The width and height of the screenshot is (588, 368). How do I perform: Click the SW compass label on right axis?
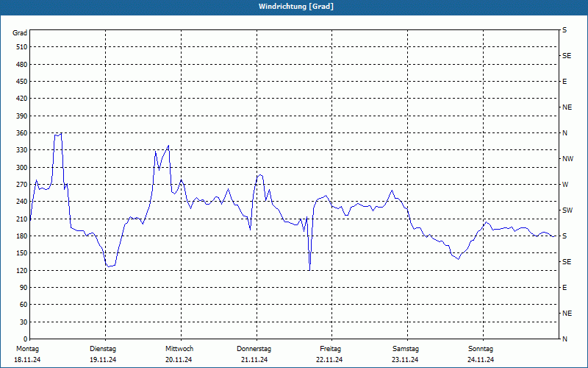567,210
